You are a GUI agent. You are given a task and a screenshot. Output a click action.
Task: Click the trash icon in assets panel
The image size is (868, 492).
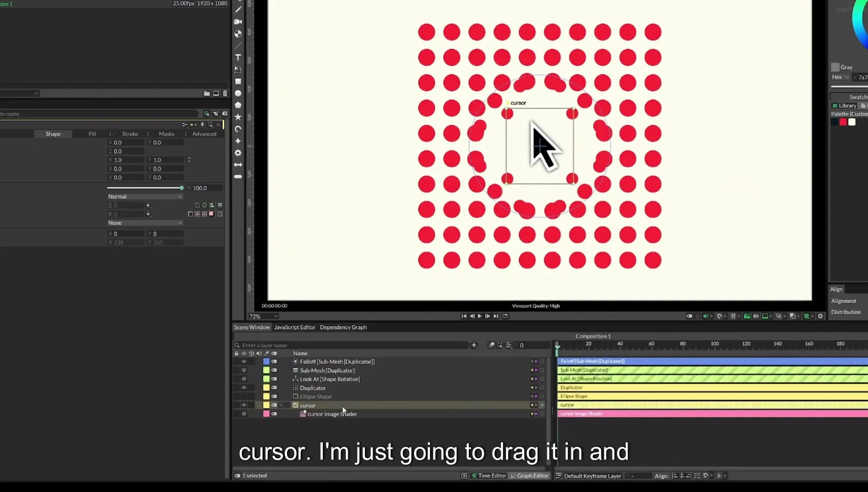(225, 93)
